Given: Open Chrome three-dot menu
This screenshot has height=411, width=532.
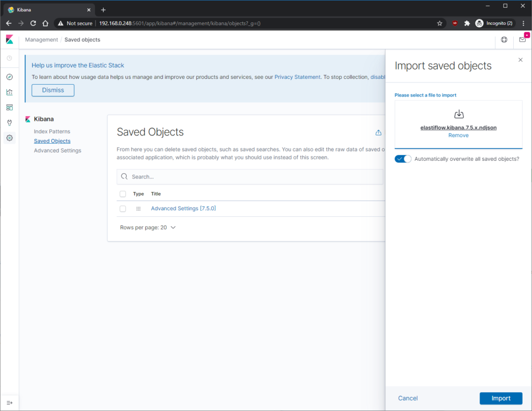Looking at the screenshot, I should point(524,23).
